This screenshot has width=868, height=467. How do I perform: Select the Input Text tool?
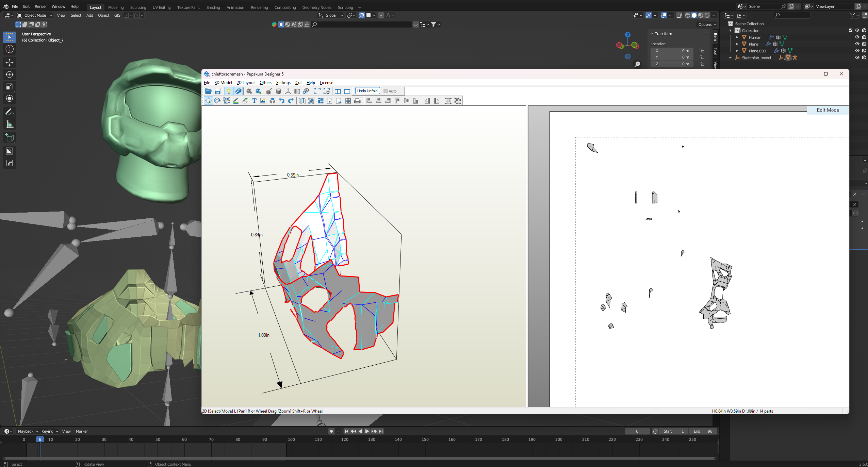pos(254,101)
